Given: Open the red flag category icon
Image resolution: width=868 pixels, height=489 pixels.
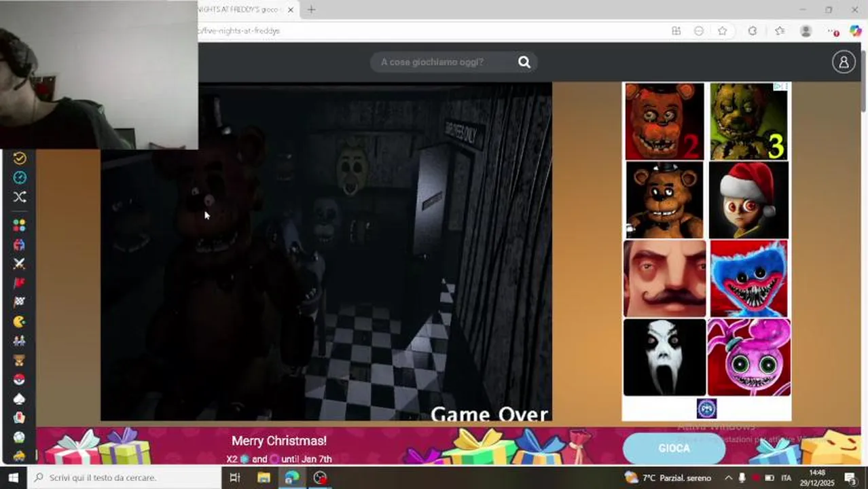Looking at the screenshot, I should 20,283.
